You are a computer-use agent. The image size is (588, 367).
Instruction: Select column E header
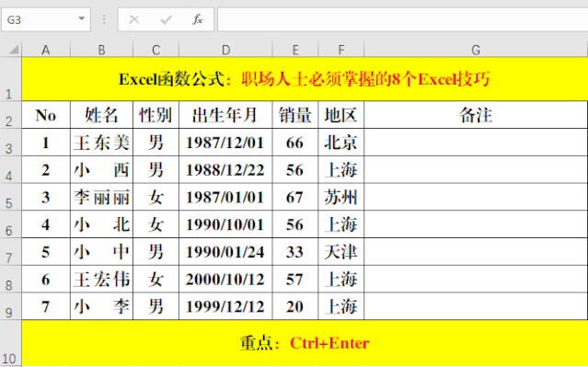295,50
